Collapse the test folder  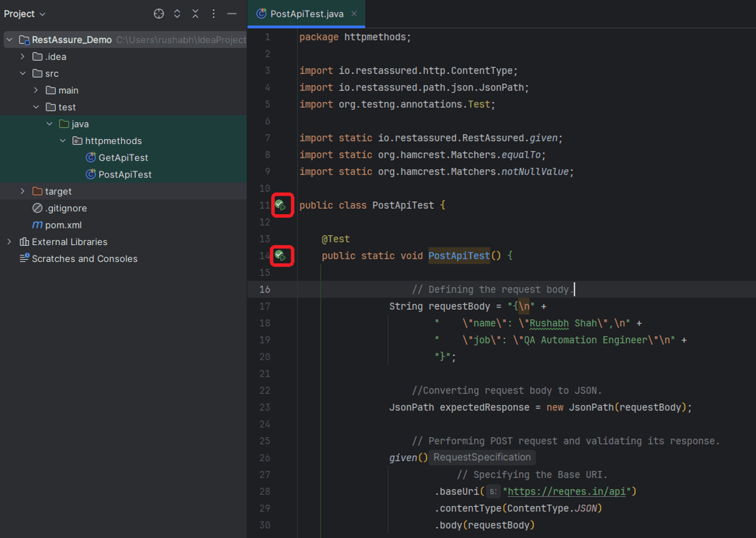(36, 107)
